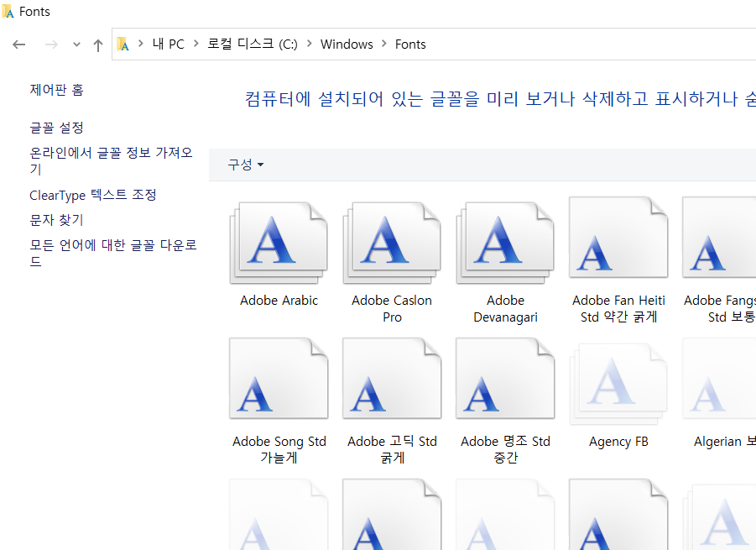Click the Adobe Arabic label
The height and width of the screenshot is (550, 756).
point(279,301)
